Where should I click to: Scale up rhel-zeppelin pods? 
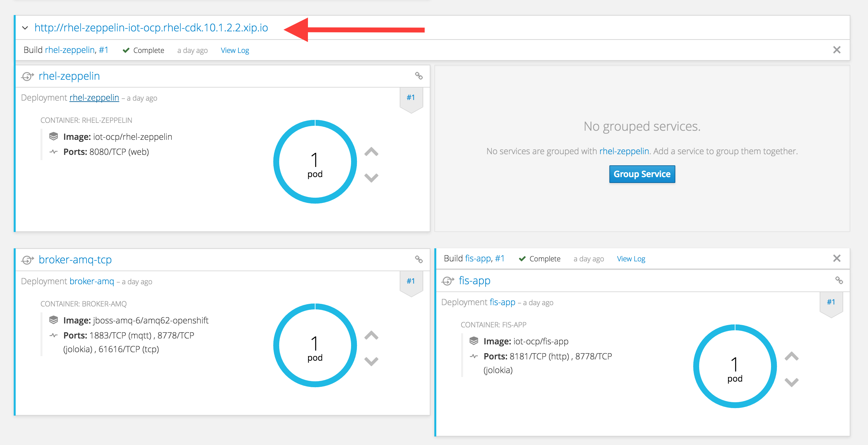point(371,152)
